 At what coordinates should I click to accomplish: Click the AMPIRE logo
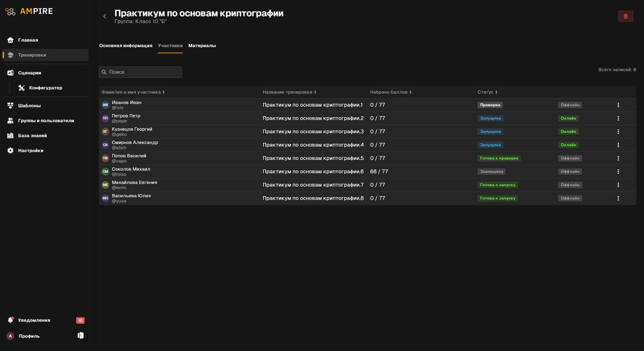coord(29,12)
